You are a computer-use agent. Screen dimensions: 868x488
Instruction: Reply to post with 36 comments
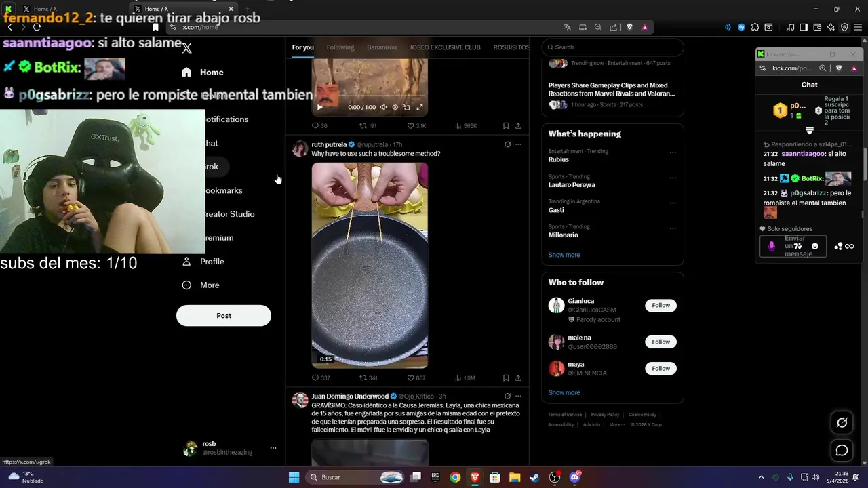click(x=319, y=126)
